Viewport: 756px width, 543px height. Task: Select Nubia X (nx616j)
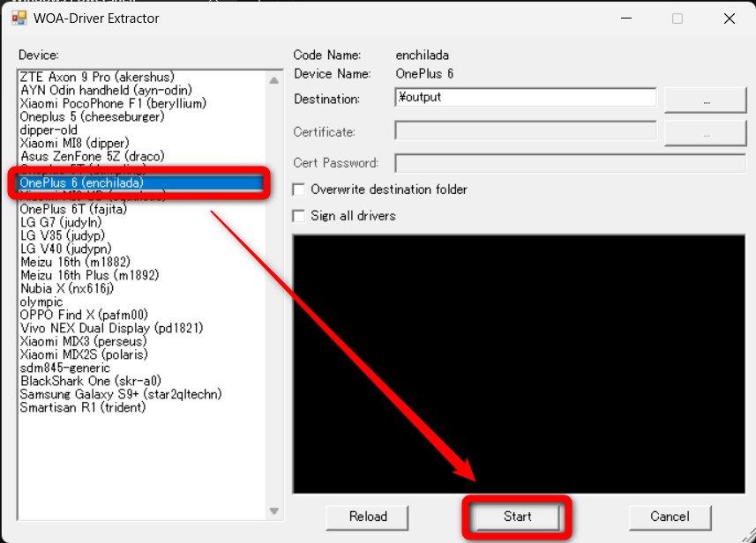point(67,288)
